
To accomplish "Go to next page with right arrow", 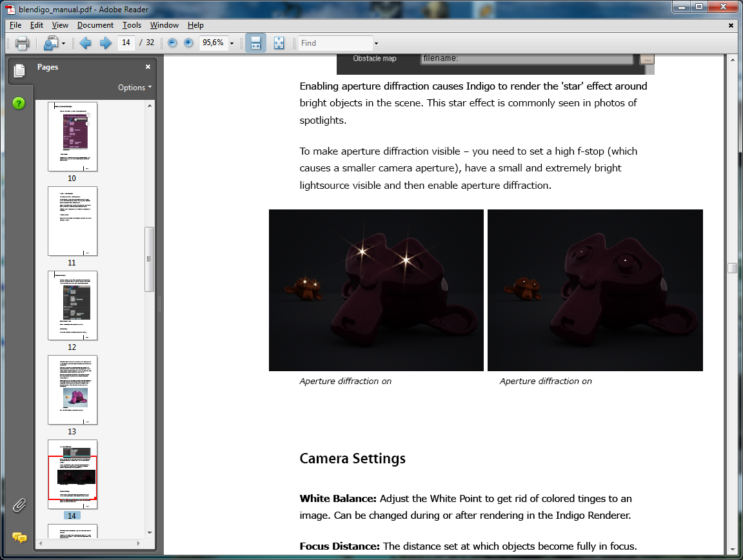I will pyautogui.click(x=105, y=43).
